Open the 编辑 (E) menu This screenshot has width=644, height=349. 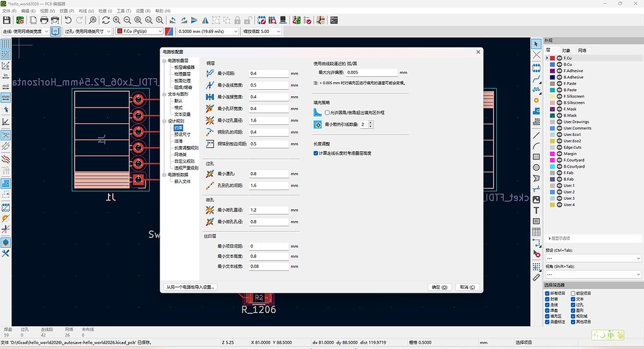(28, 11)
